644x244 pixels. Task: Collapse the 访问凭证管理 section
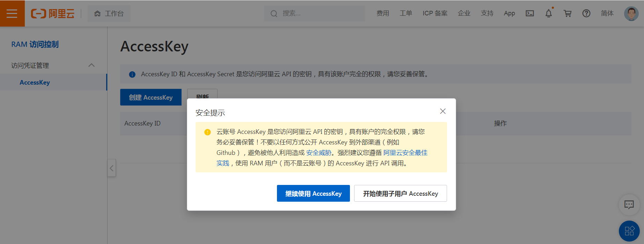[x=92, y=65]
